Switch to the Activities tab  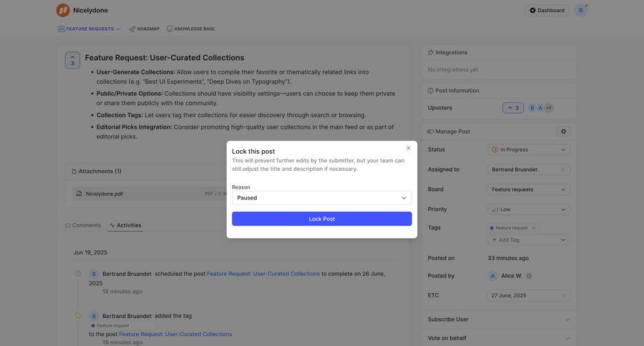click(x=125, y=225)
